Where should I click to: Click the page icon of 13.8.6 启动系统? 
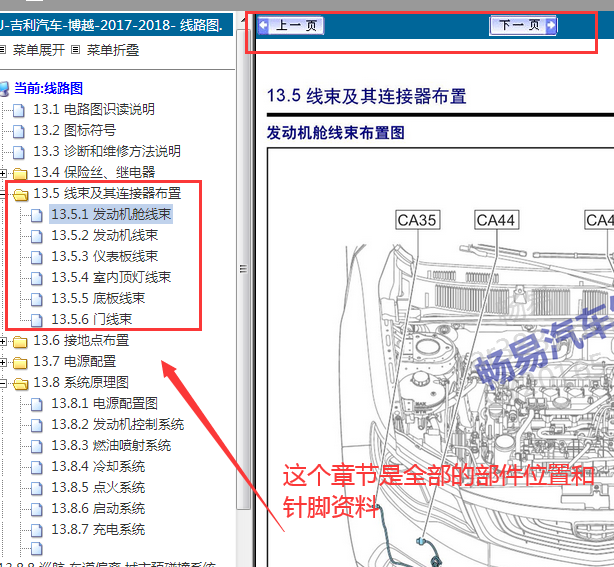tap(36, 509)
